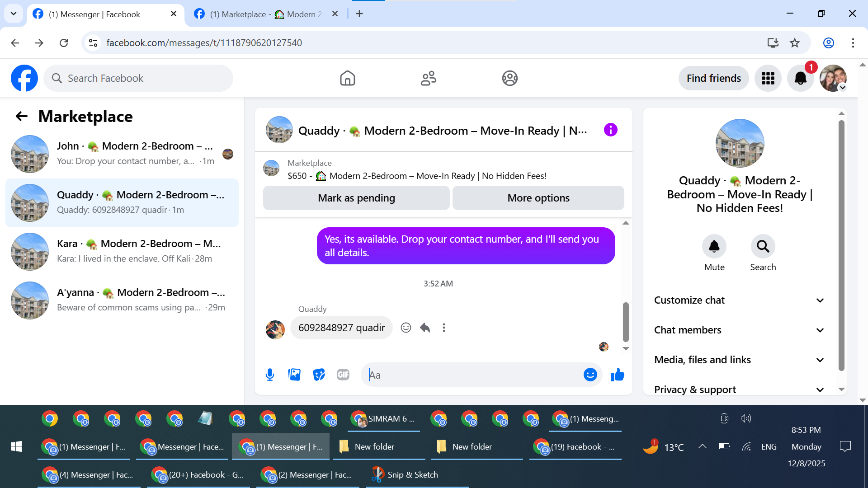Bookmark this page with the star
Image resolution: width=868 pixels, height=488 pixels.
click(795, 43)
